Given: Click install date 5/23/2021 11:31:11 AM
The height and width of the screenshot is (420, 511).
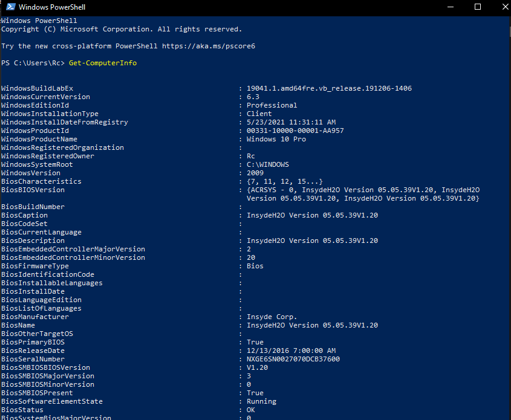Looking at the screenshot, I should click(291, 122).
